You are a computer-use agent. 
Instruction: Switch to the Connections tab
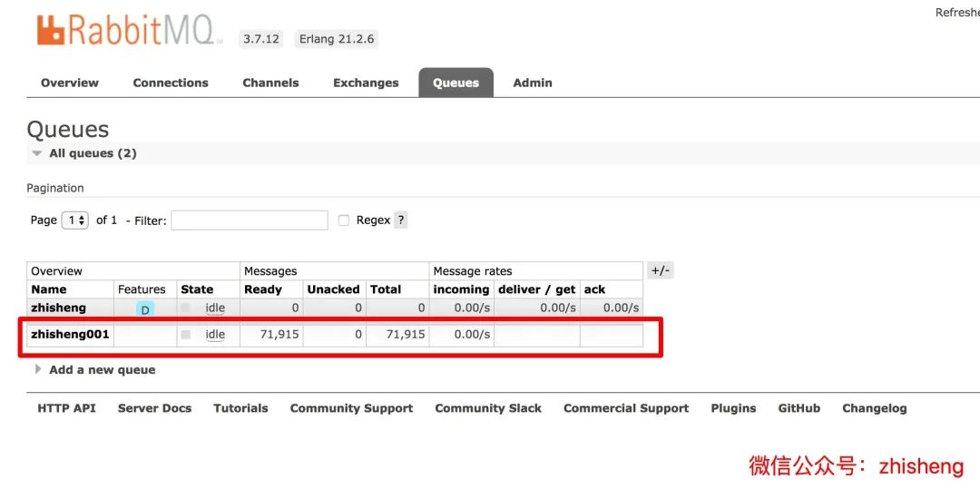pyautogui.click(x=171, y=83)
